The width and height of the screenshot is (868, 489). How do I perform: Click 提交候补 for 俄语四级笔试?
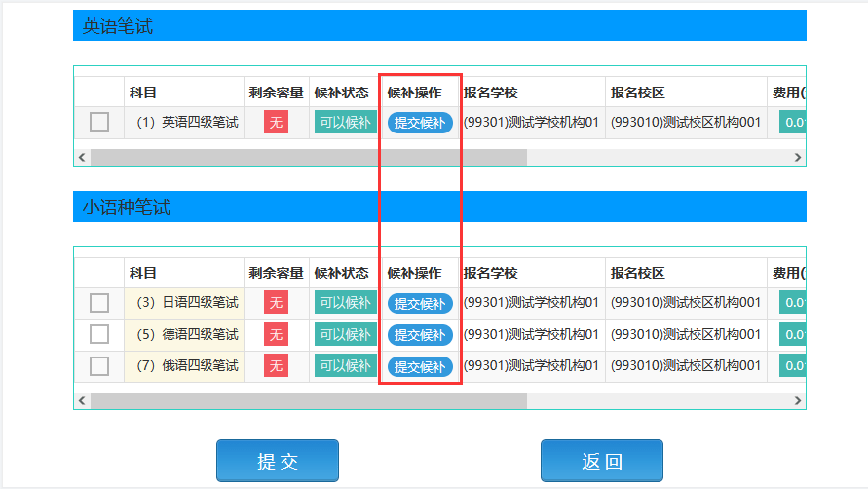(420, 366)
